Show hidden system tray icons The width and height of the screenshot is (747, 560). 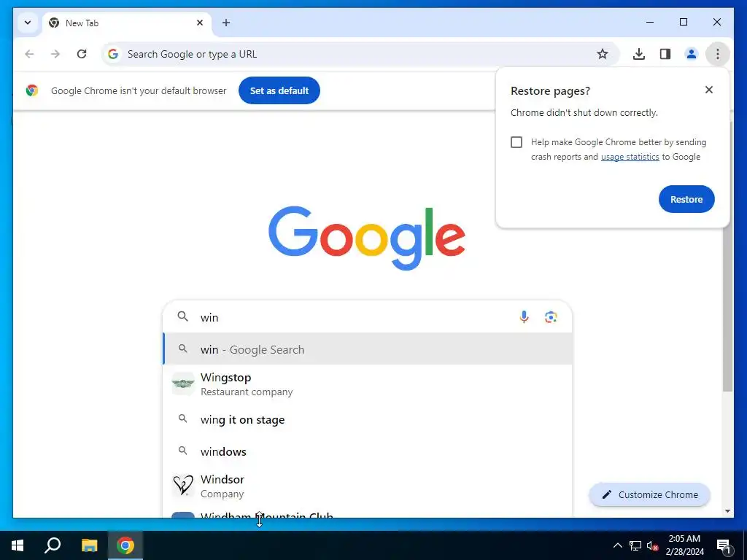617,545
